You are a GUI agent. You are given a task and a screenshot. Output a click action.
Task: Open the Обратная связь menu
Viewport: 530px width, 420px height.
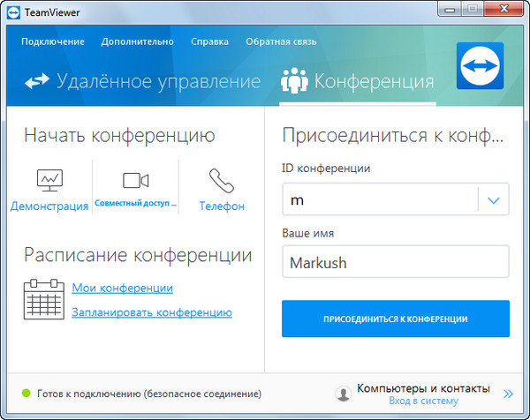[281, 41]
